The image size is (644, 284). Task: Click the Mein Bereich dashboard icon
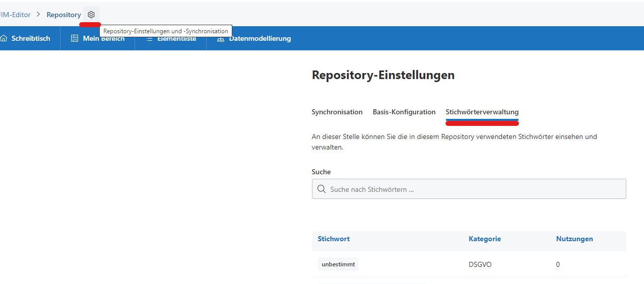pos(75,38)
